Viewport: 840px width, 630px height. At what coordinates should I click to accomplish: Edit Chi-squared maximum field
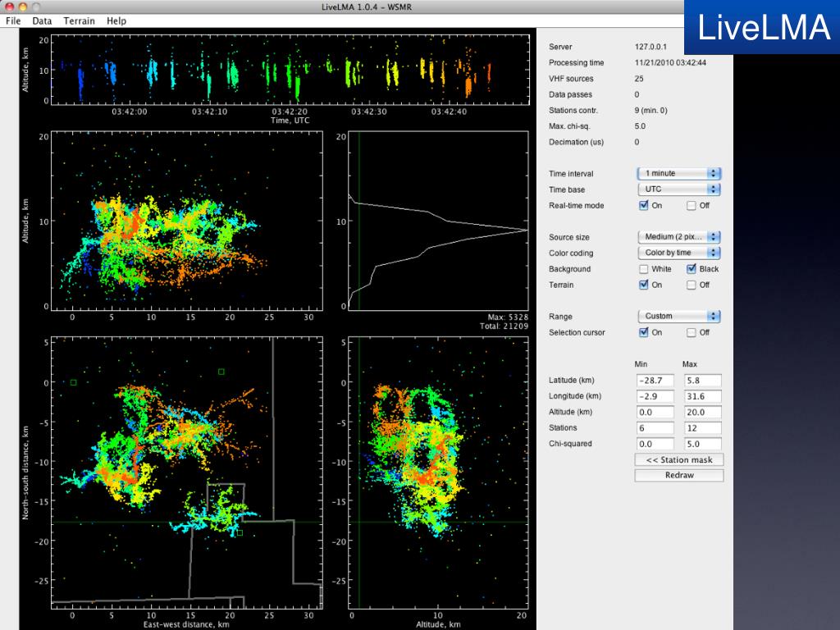(703, 444)
